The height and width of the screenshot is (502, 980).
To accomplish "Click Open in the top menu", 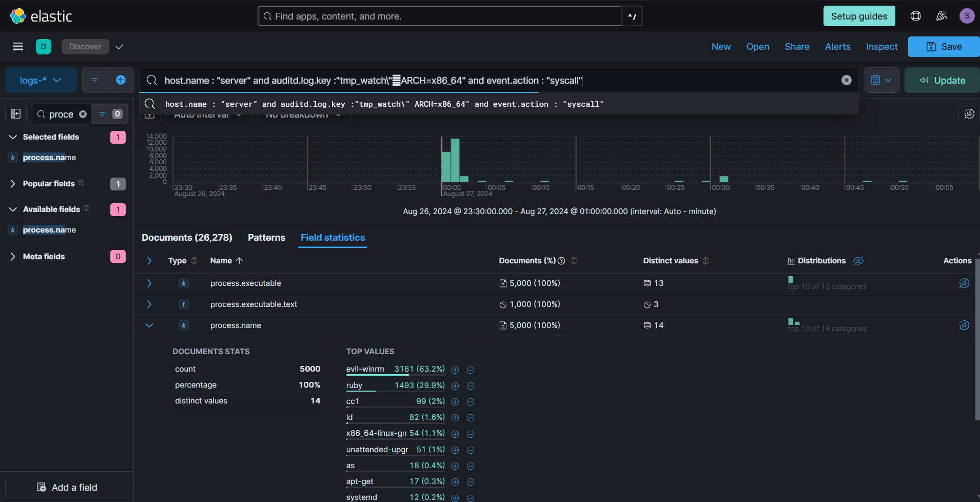I will (x=758, y=47).
